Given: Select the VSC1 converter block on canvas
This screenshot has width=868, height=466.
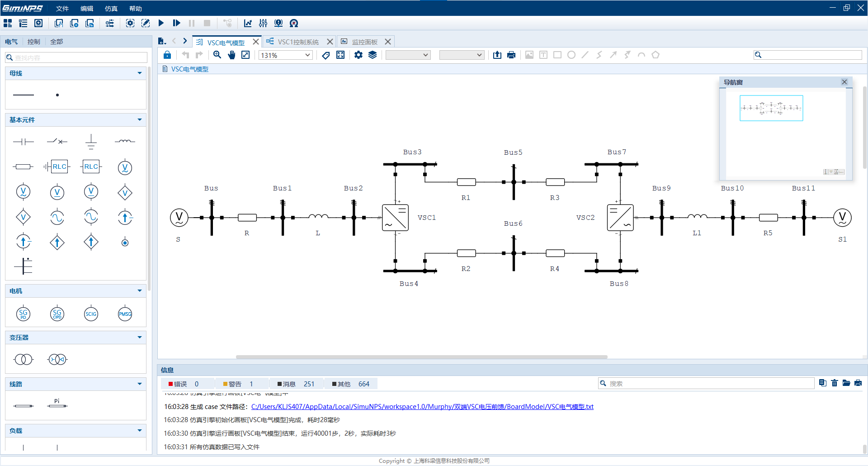Looking at the screenshot, I should click(395, 218).
